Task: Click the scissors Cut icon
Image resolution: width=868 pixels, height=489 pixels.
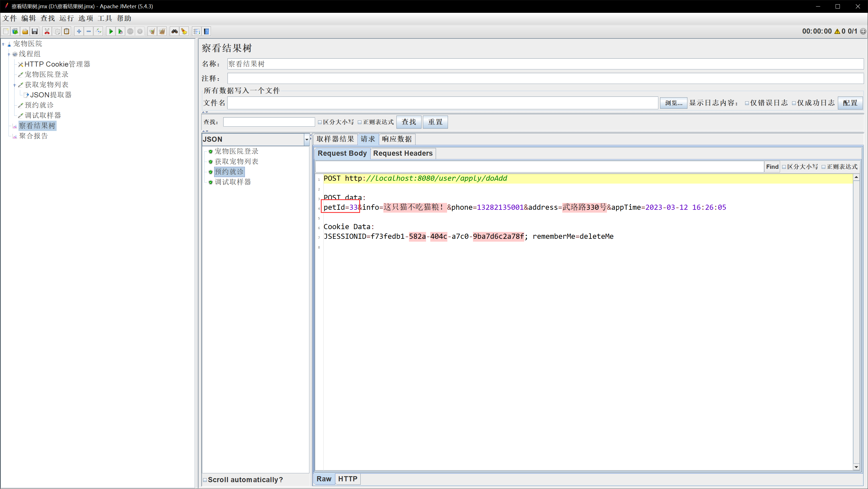Action: pyautogui.click(x=47, y=31)
